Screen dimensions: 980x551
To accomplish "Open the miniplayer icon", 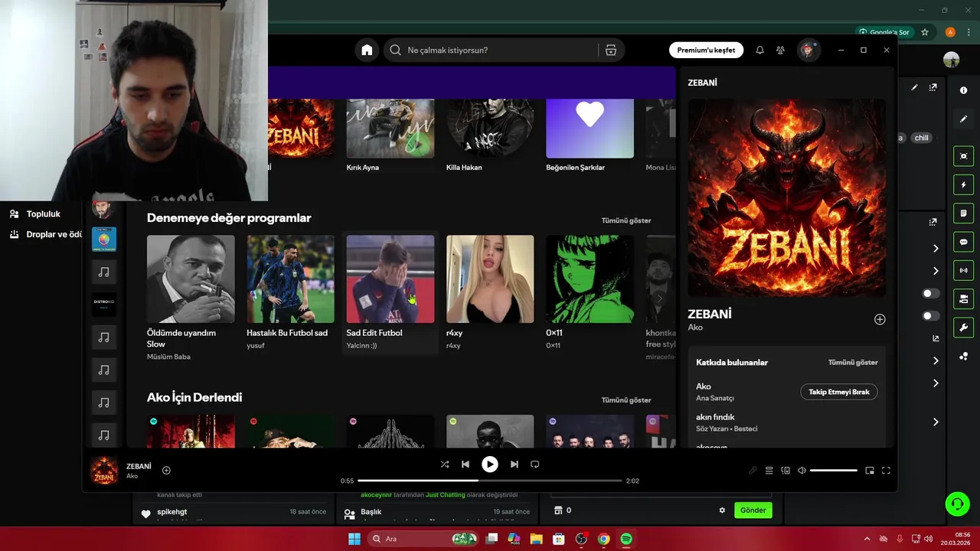I will coord(870,471).
